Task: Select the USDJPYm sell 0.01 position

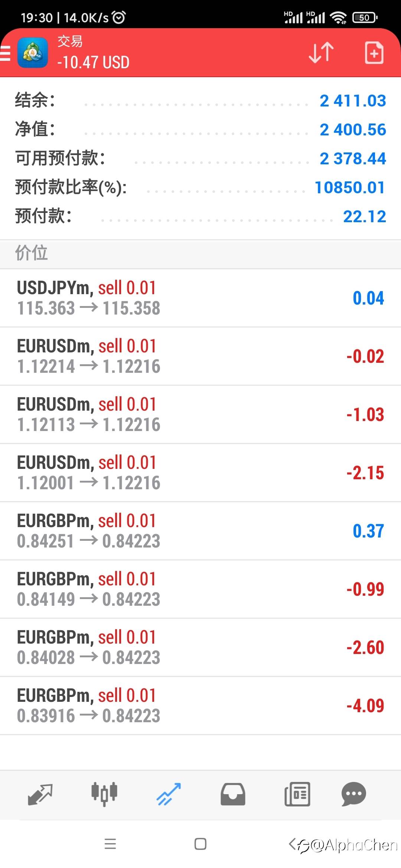Action: coord(200,298)
